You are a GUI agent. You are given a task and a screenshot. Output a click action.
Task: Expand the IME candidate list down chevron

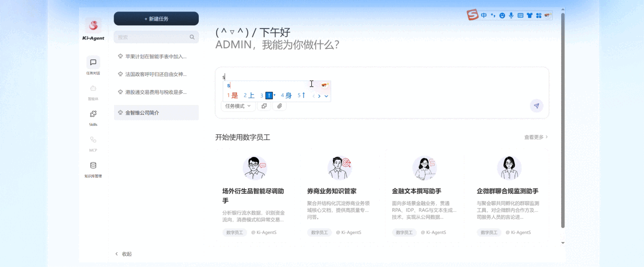[326, 96]
